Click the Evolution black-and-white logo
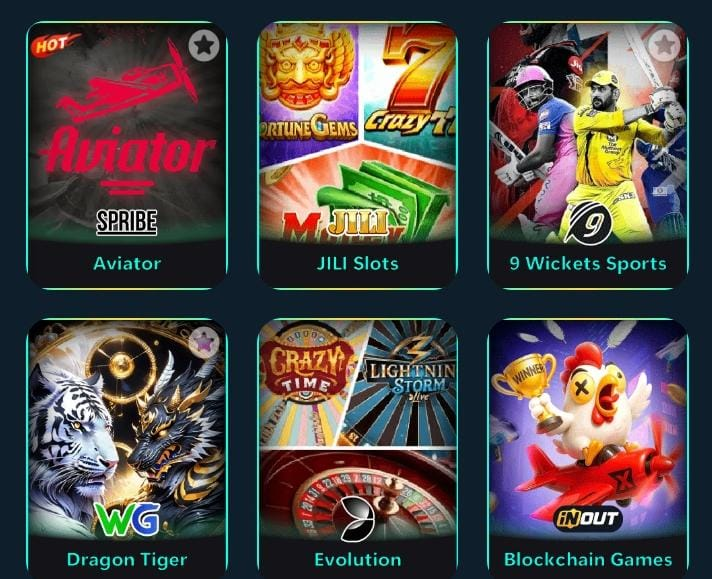Viewport: 712px width, 579px height. click(x=358, y=519)
